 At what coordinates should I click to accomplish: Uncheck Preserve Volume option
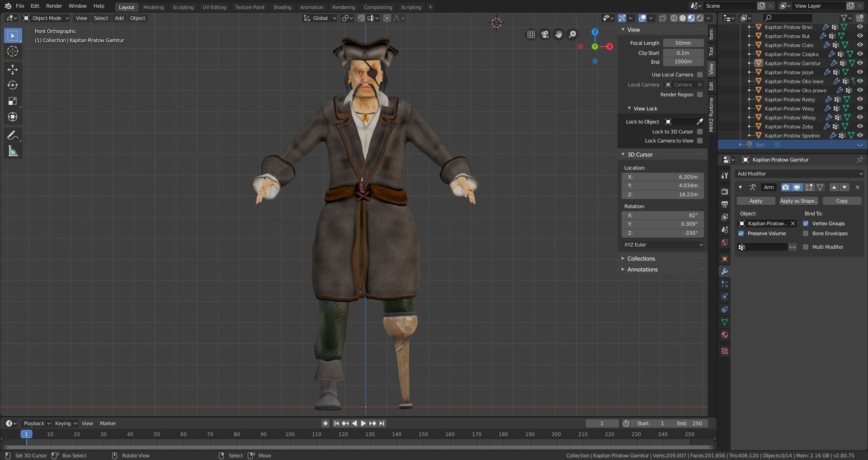click(x=741, y=233)
